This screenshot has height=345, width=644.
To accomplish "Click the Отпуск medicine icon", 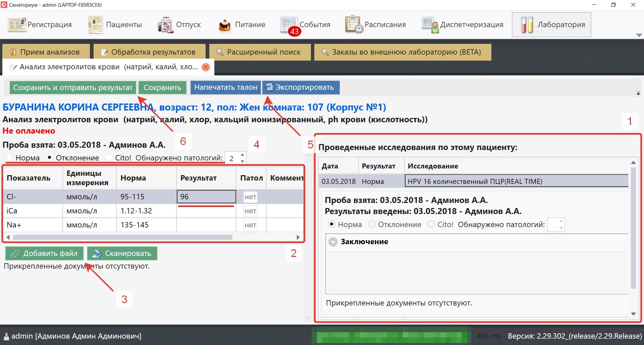I will (165, 25).
